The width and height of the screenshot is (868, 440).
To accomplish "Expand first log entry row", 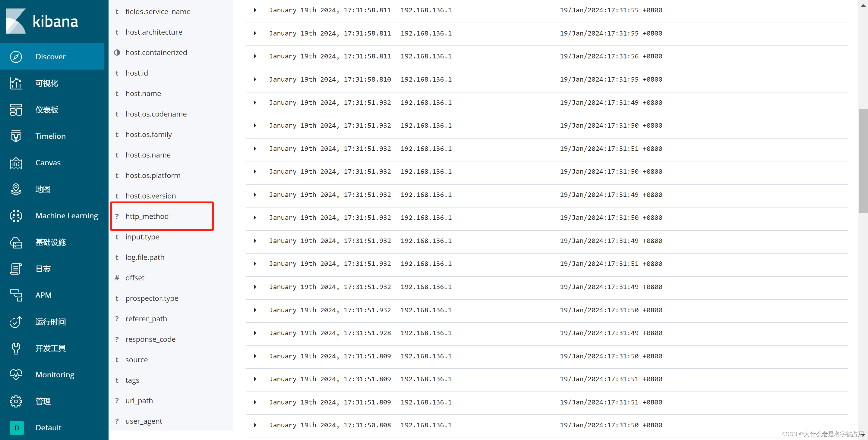I will (255, 10).
